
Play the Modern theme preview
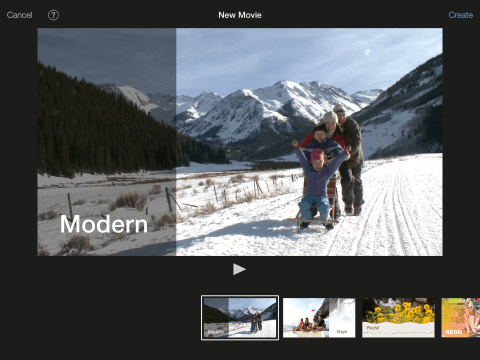tap(239, 269)
